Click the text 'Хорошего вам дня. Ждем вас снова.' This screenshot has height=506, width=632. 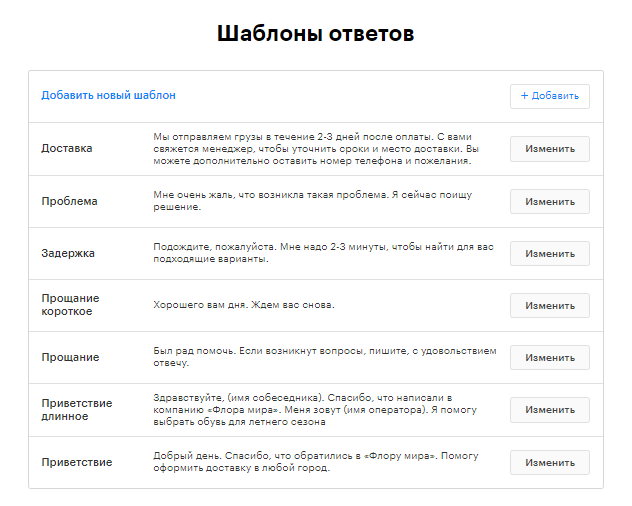244,305
